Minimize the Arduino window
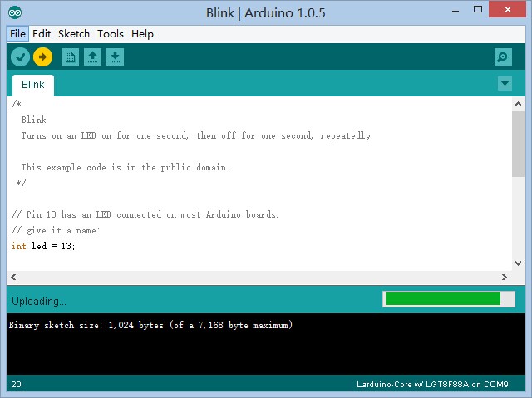The height and width of the screenshot is (398, 532). click(456, 10)
